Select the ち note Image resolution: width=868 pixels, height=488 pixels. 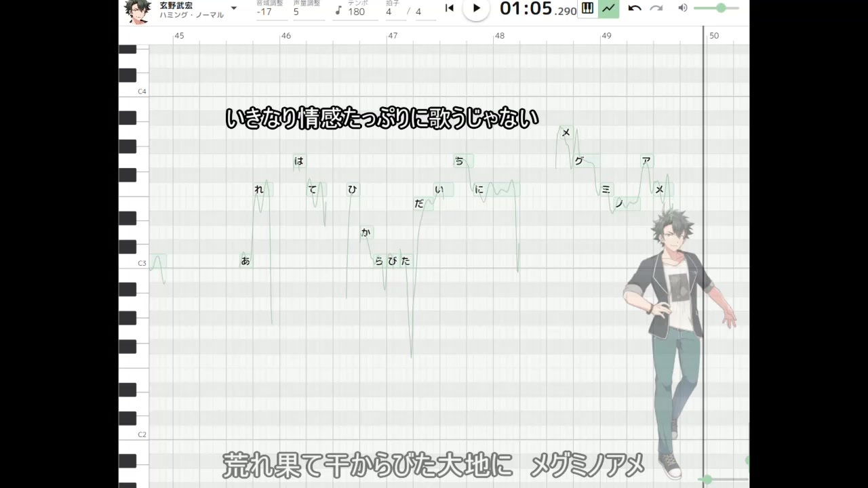click(464, 161)
